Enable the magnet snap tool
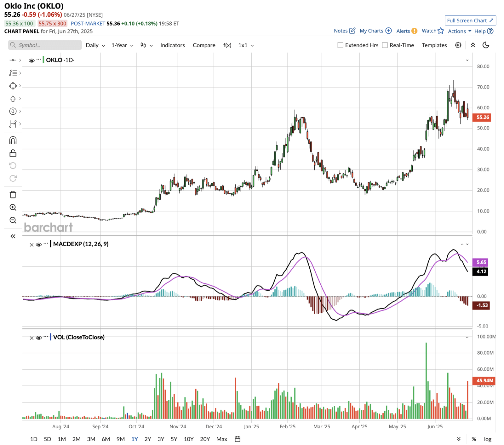The height and width of the screenshot is (445, 504). point(13,141)
